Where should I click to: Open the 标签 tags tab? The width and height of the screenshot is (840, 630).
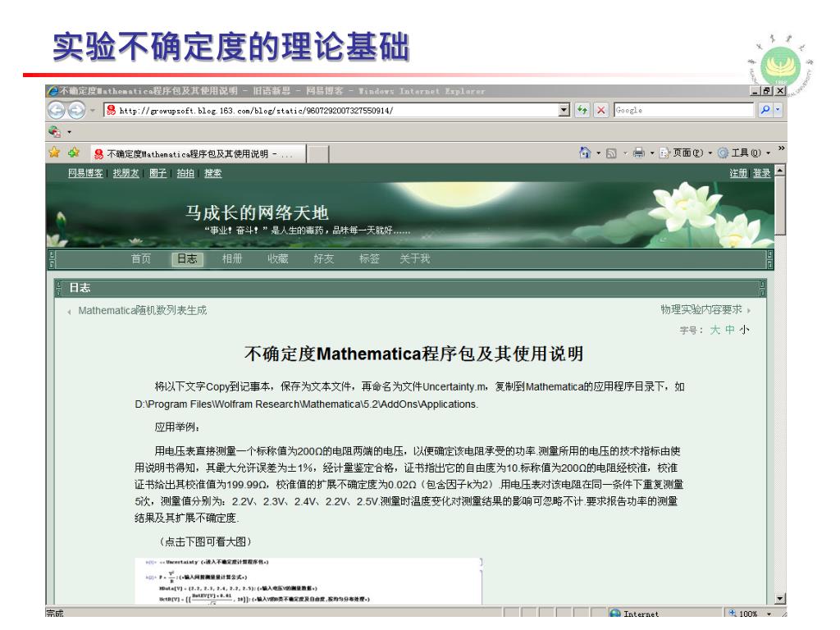[369, 258]
